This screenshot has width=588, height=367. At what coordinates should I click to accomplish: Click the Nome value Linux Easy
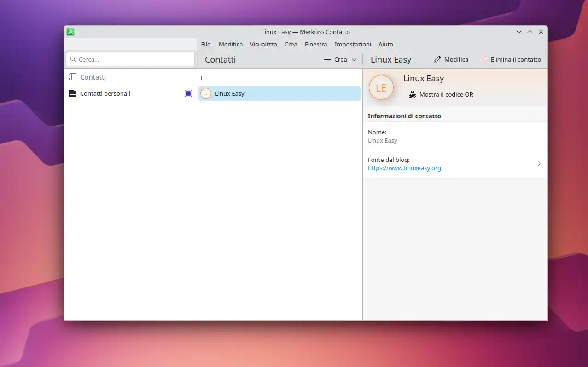(383, 141)
